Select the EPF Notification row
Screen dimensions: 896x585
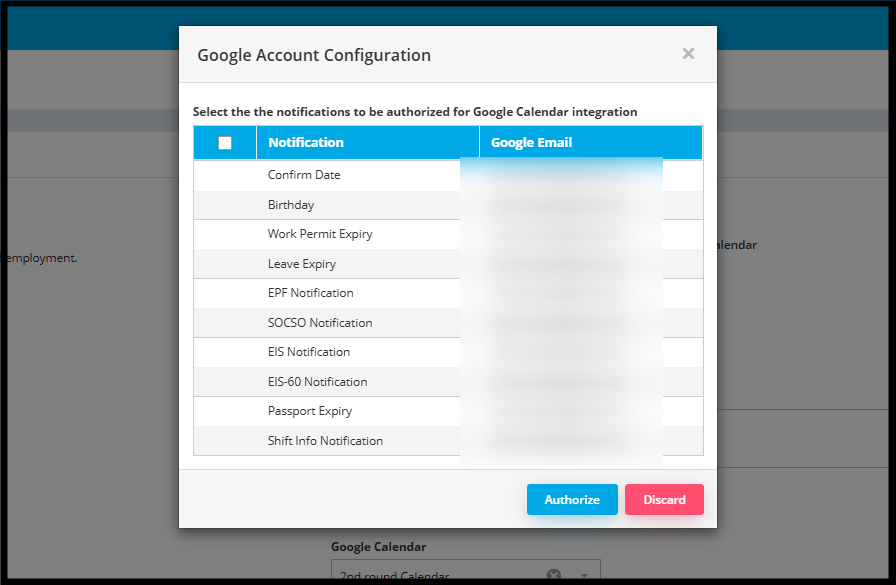448,293
